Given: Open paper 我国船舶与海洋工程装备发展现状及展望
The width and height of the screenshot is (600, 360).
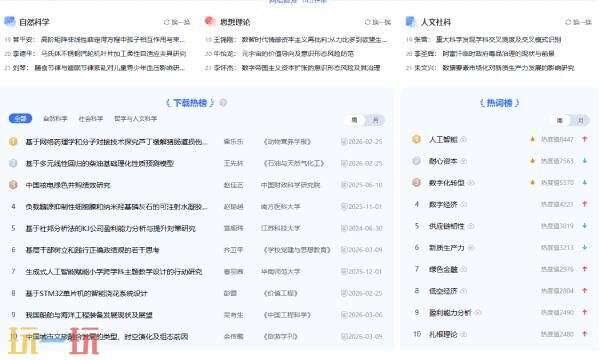Looking at the screenshot, I should (89, 315).
